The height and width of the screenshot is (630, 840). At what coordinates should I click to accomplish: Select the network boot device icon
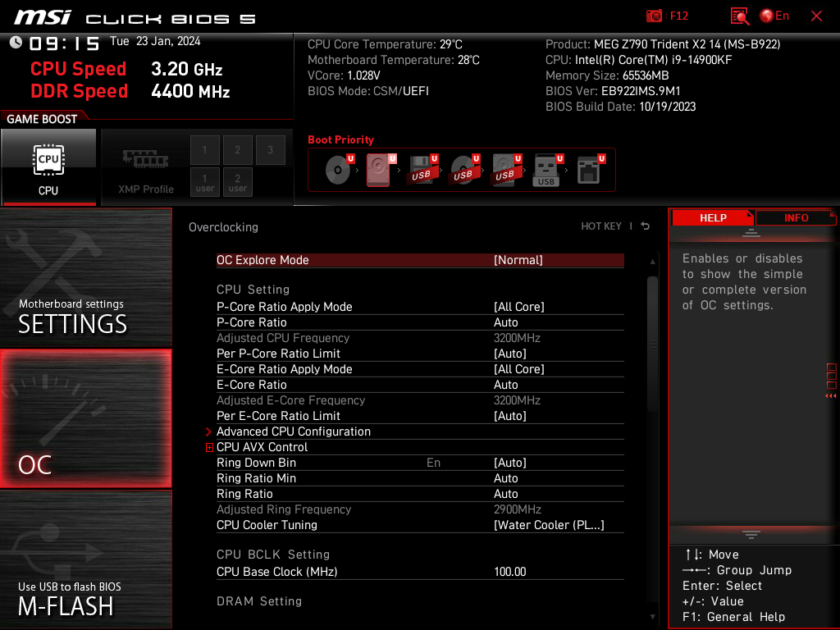[x=591, y=170]
